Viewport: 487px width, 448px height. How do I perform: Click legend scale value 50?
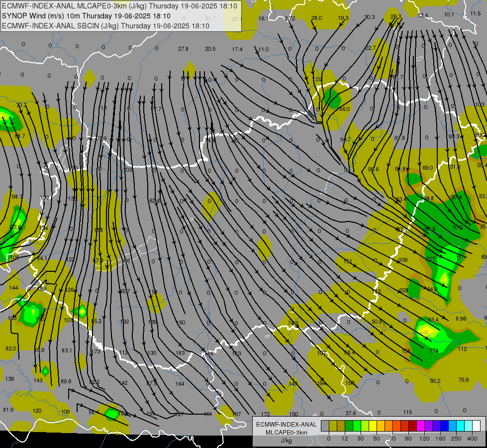(376, 439)
